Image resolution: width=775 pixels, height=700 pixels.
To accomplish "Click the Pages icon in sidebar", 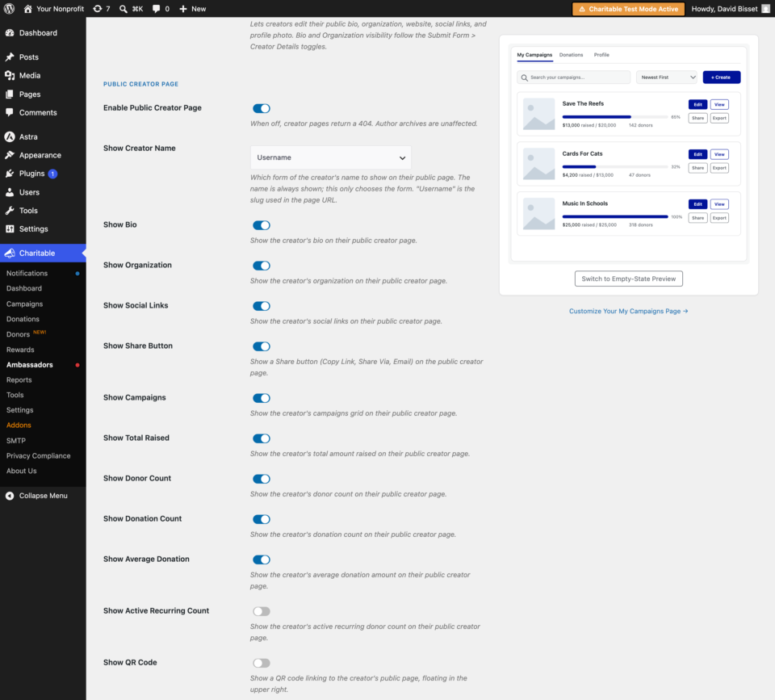I will [x=10, y=94].
